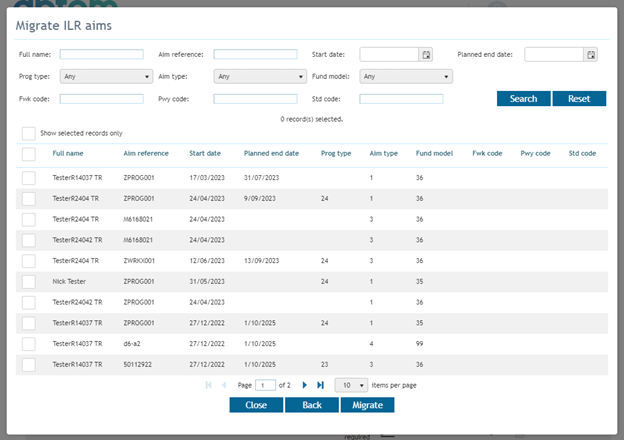Viewport: 624px width, 440px height.
Task: Select the Nick Tester row
Action: click(x=29, y=282)
